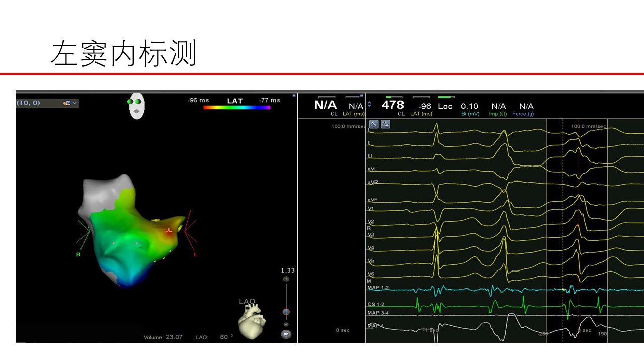644x362 pixels.
Task: Click the red L orientation marker
Action: coord(195,255)
